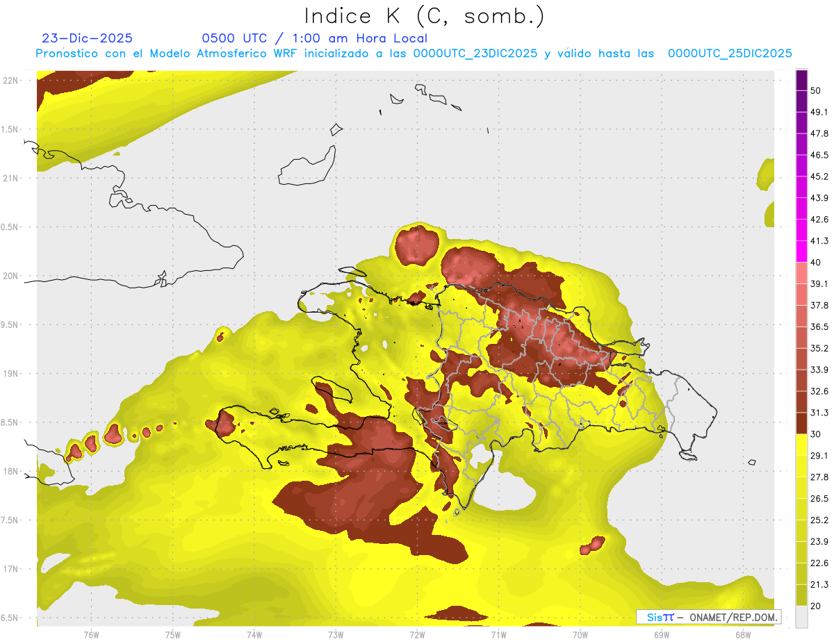Click the colorbar value "47.8"
The image size is (834, 644).
(819, 134)
